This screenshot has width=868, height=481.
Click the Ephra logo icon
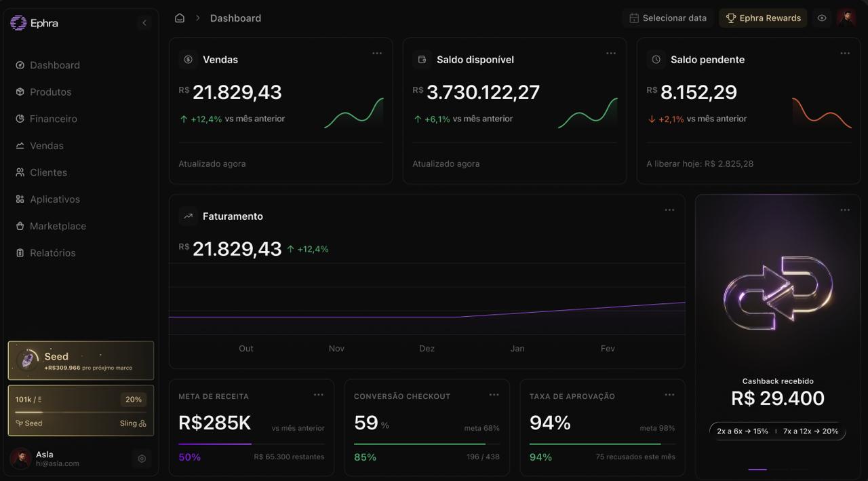(x=18, y=23)
